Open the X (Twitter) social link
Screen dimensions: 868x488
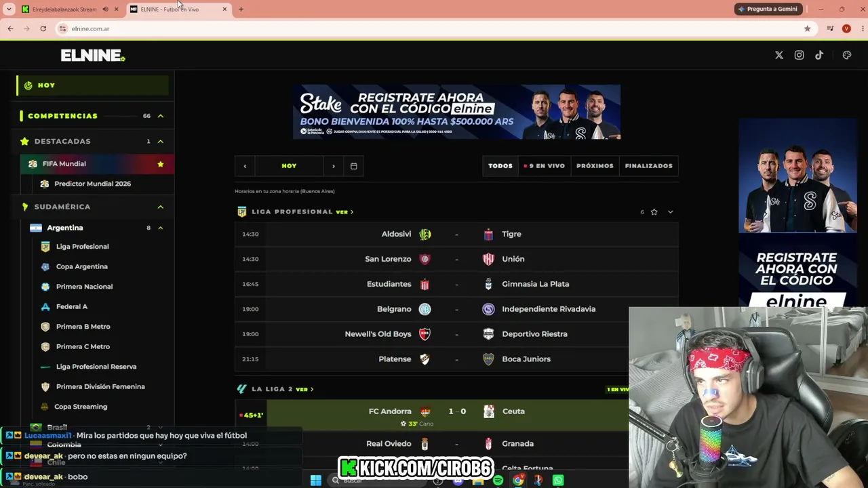779,56
